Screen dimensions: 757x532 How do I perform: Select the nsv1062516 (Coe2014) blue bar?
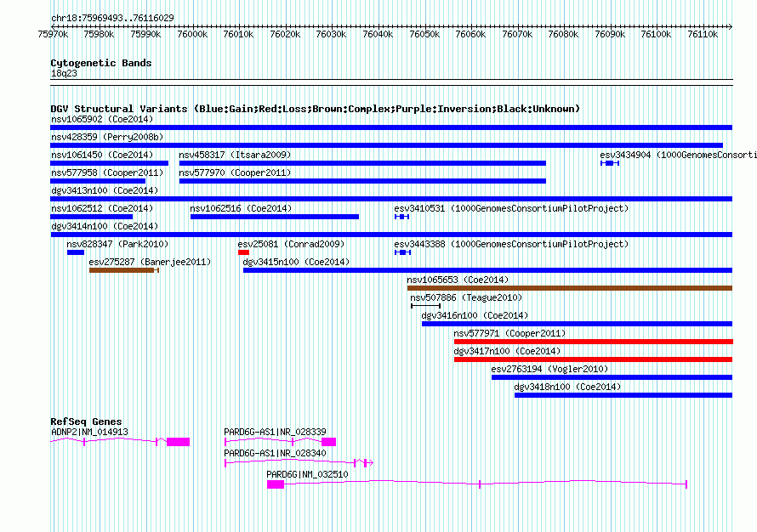[275, 217]
